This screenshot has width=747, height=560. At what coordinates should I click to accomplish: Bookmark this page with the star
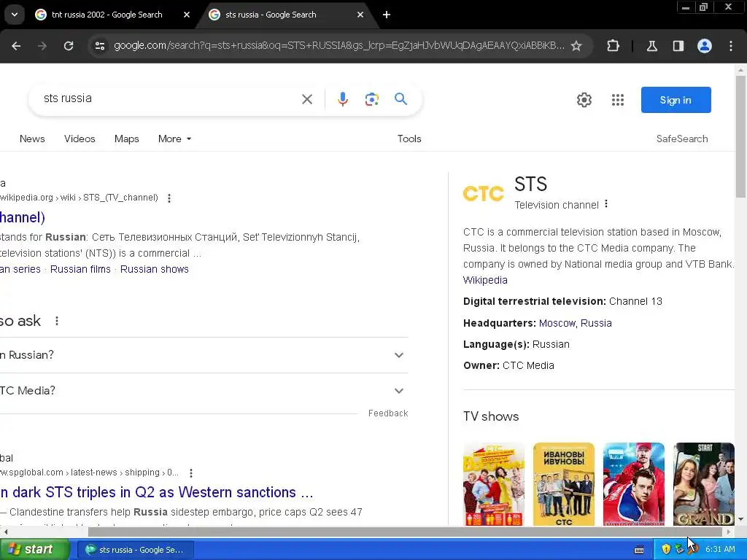click(576, 46)
